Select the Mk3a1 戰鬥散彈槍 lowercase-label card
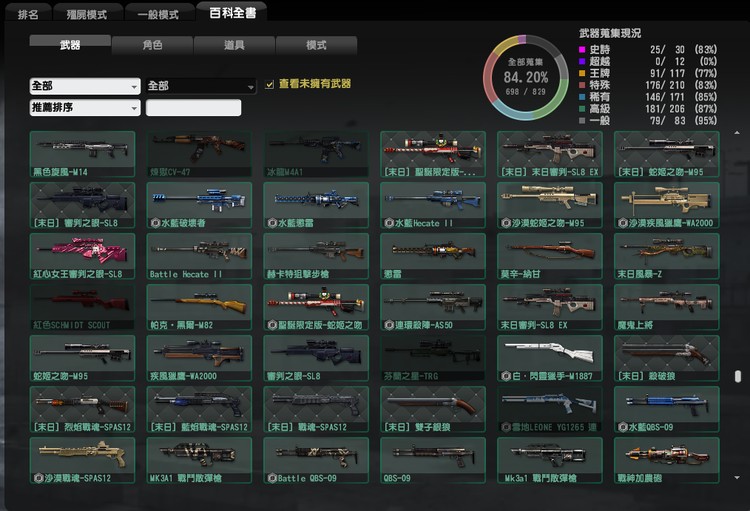Screen dimensions: 750x511 pos(550,460)
